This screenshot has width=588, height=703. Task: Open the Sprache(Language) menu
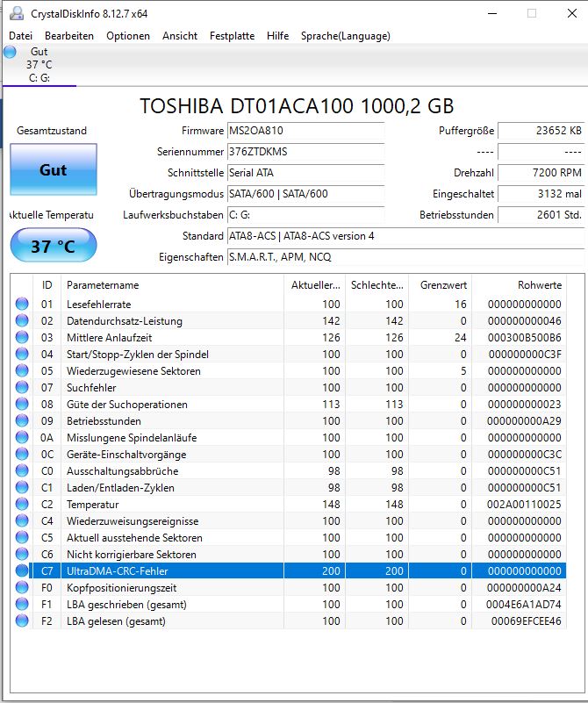(x=346, y=36)
